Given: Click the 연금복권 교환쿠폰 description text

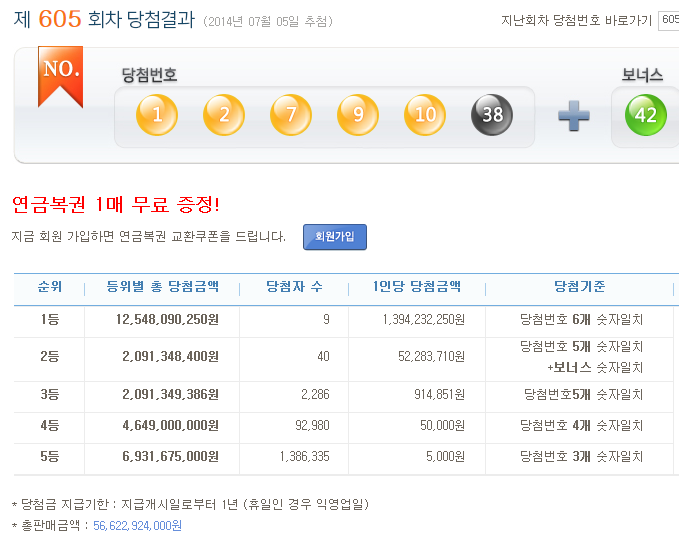Looking at the screenshot, I should point(149,236).
